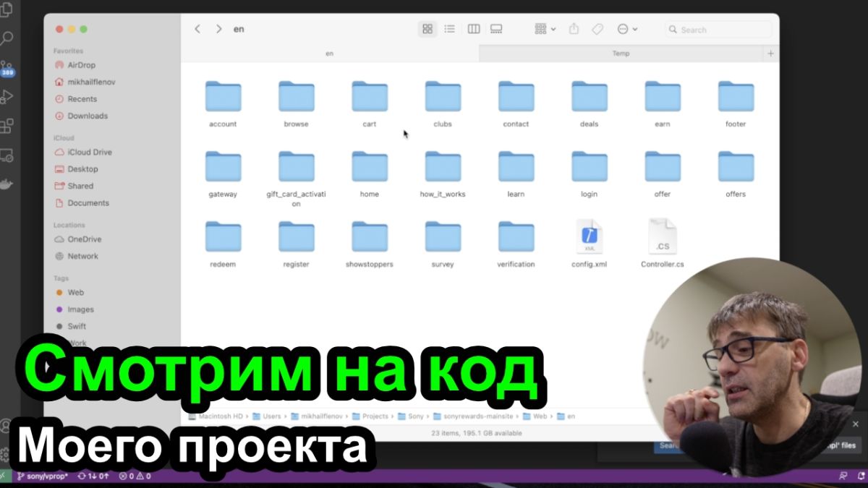Select the footer folder
Screen dimensions: 868x488
click(736, 97)
